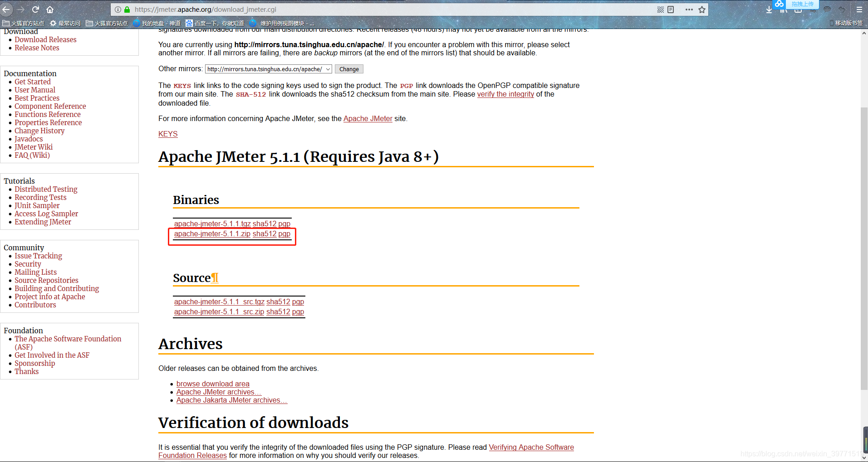Open Download Releases in sidebar

tap(45, 40)
